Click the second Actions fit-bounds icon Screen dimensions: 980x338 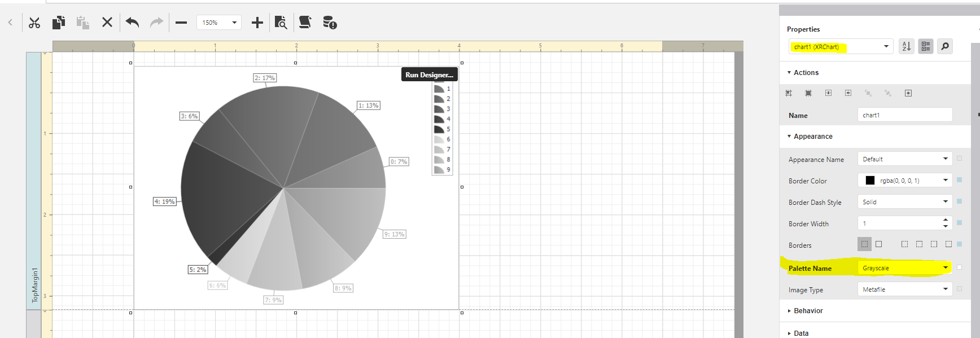(808, 93)
